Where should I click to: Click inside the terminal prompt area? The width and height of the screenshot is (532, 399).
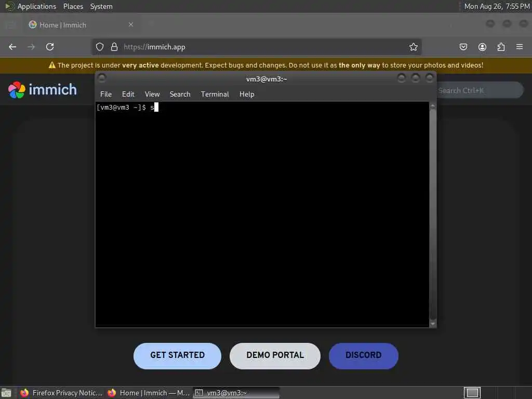click(262, 215)
